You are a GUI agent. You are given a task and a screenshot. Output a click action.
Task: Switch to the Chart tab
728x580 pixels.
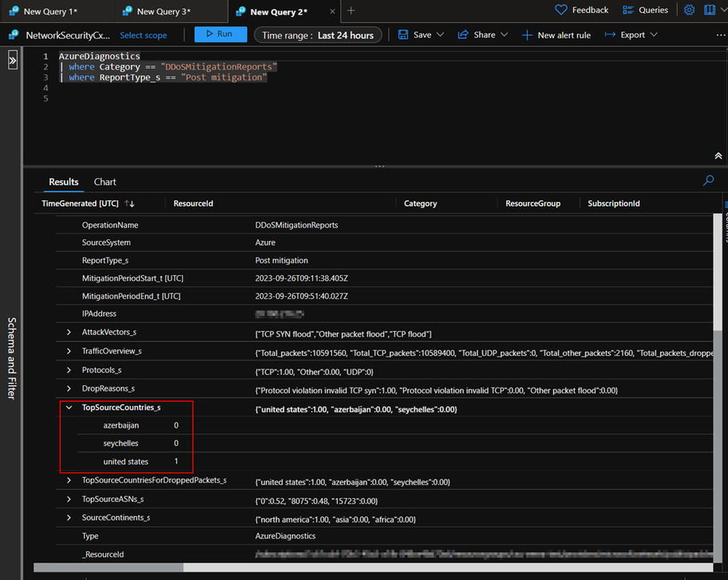tap(105, 182)
